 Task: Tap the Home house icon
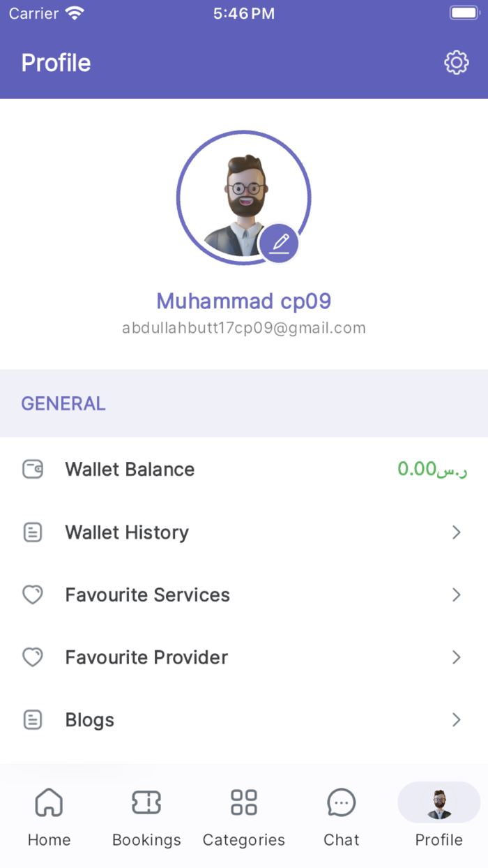(x=49, y=803)
